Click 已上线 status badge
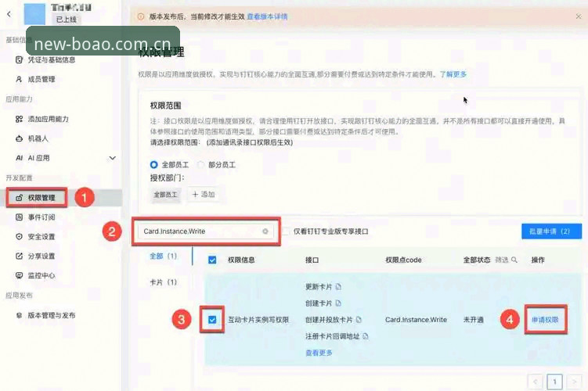Viewport: 588px width, 391px height. [67, 20]
